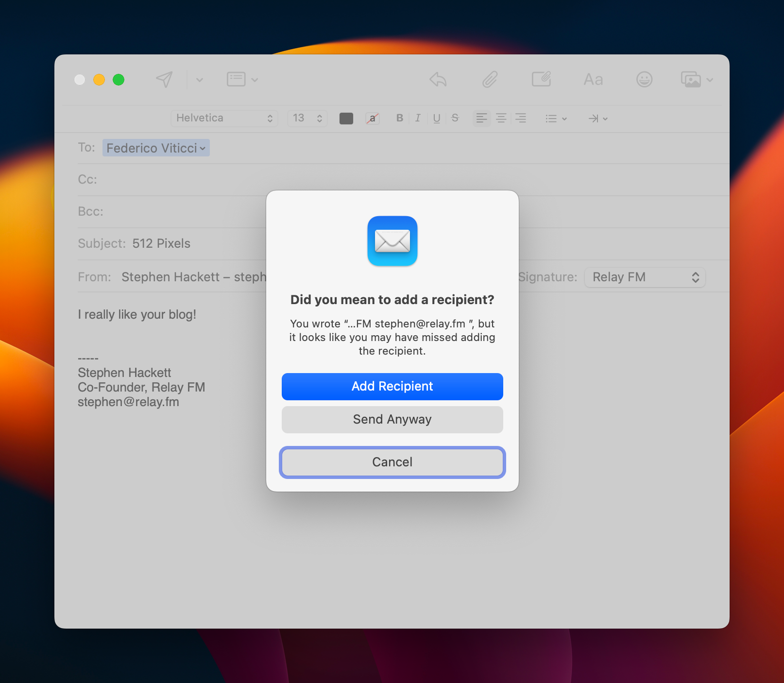This screenshot has width=784, height=683.
Task: Open the indent options dropdown
Action: point(598,119)
